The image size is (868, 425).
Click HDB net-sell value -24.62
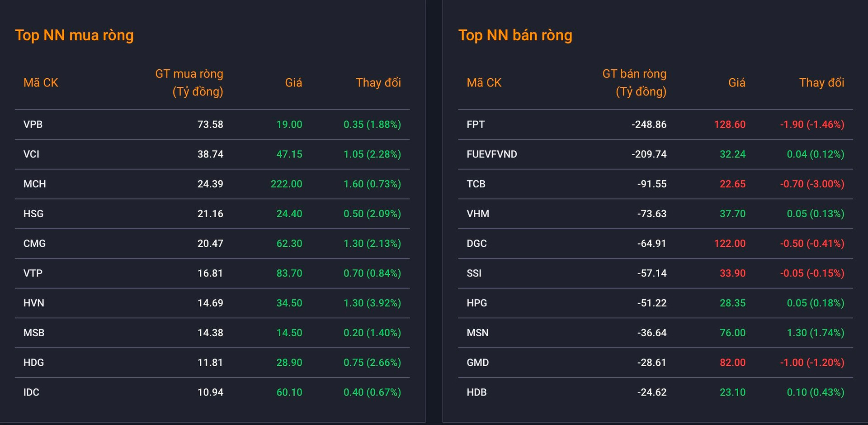coord(652,392)
